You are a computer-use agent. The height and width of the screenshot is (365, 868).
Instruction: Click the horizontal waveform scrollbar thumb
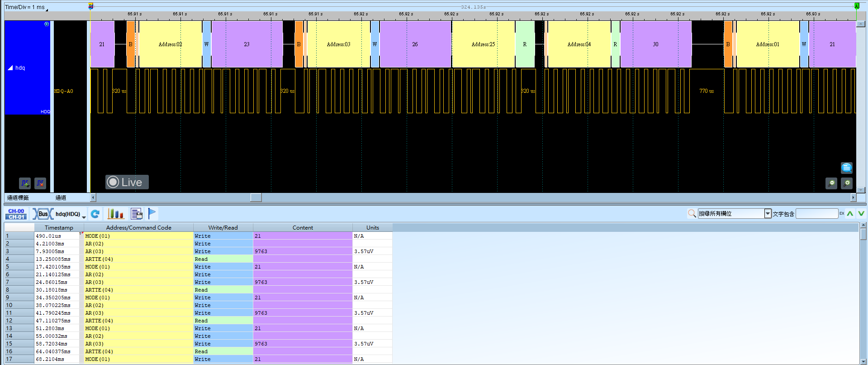256,197
